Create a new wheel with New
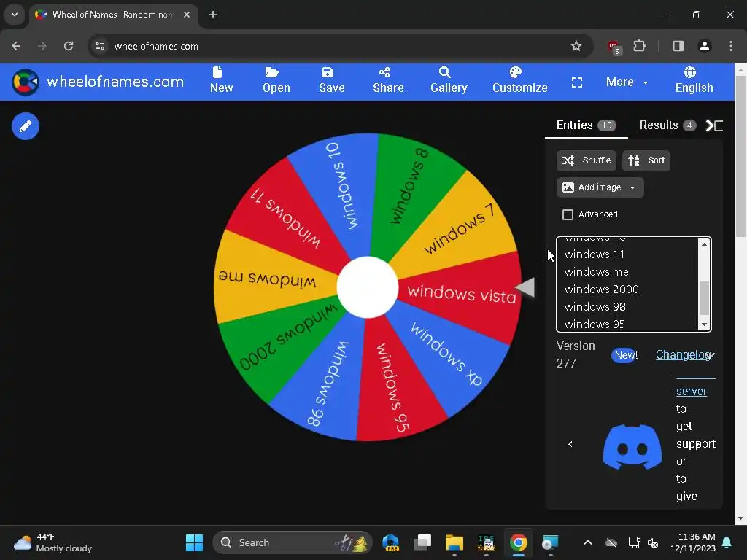The width and height of the screenshot is (747, 560). click(222, 80)
